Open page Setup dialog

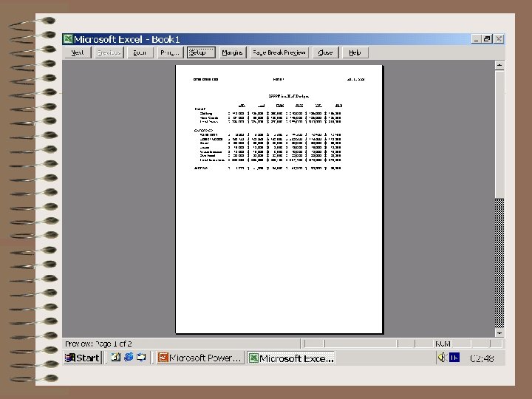click(201, 52)
